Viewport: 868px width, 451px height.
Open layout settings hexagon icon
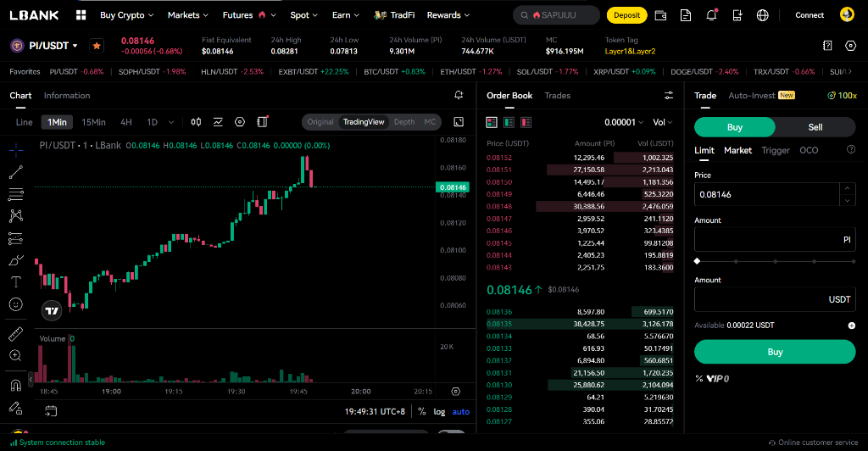851,46
